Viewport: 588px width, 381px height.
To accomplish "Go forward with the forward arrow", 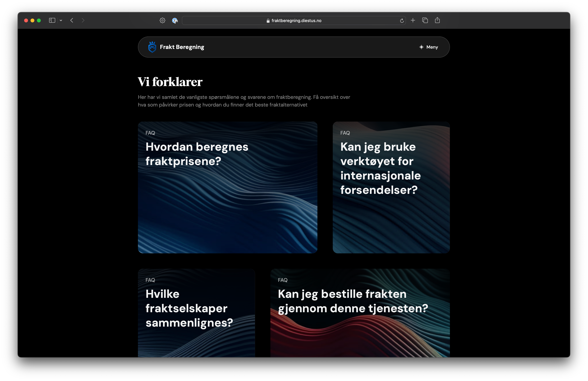I will 83,20.
